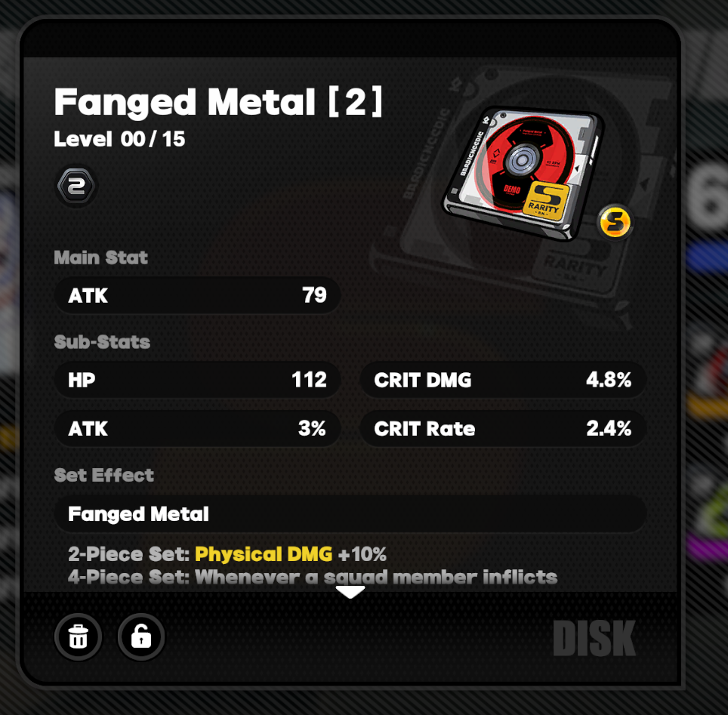This screenshot has width=728, height=715.
Task: Click the Level 00 / 15 text
Action: [119, 139]
